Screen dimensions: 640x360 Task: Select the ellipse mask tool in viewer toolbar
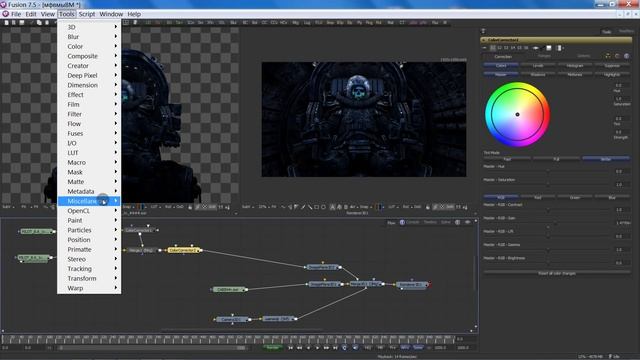pos(323,207)
